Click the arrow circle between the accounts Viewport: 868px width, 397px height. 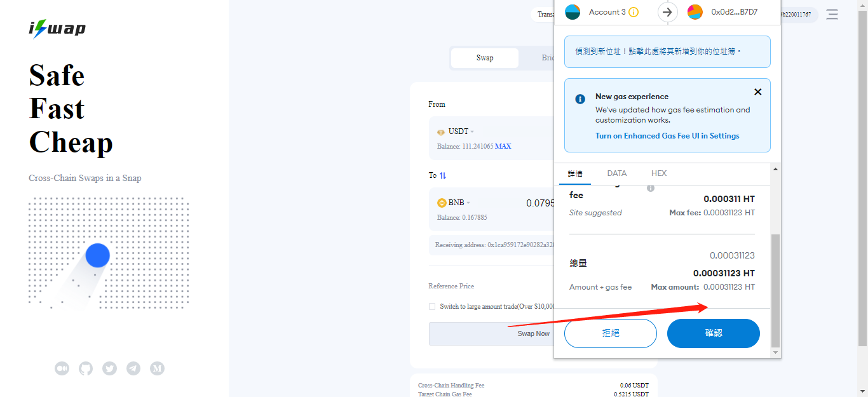point(667,12)
